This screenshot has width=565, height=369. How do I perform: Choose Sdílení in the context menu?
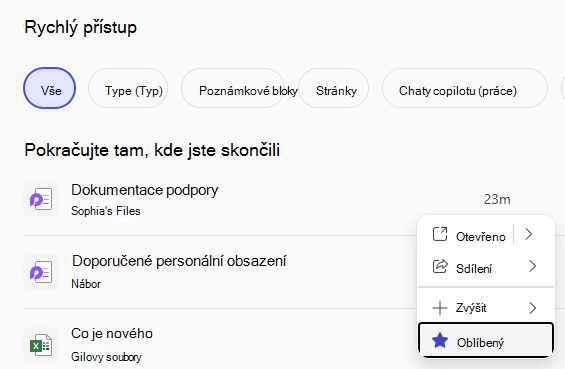pyautogui.click(x=486, y=267)
